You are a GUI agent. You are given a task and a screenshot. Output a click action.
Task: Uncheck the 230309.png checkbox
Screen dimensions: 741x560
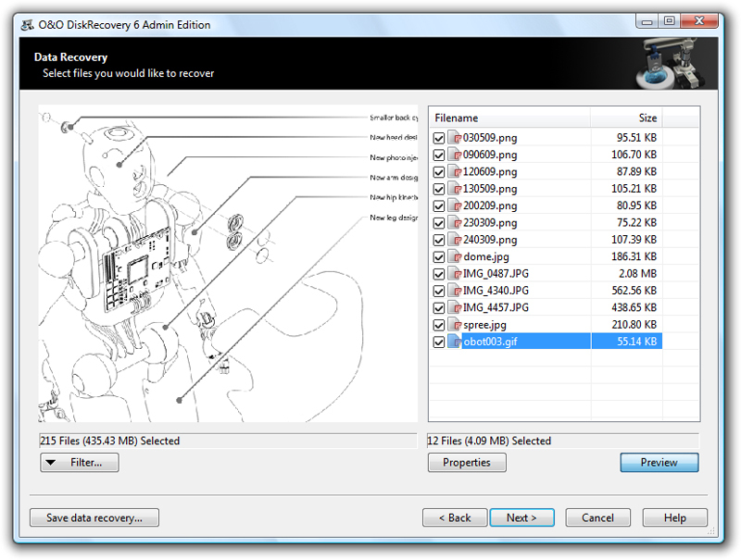pos(438,223)
